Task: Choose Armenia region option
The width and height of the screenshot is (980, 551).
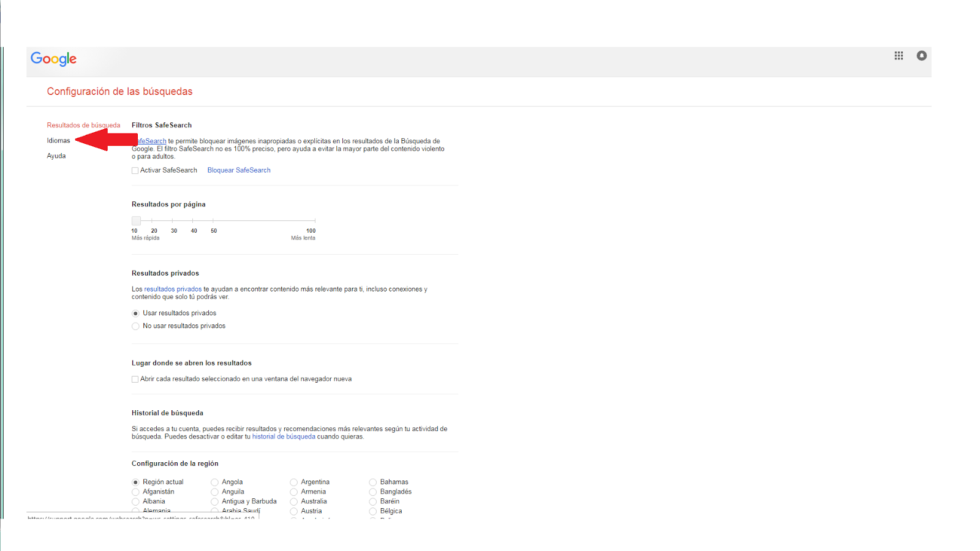Action: (x=293, y=492)
